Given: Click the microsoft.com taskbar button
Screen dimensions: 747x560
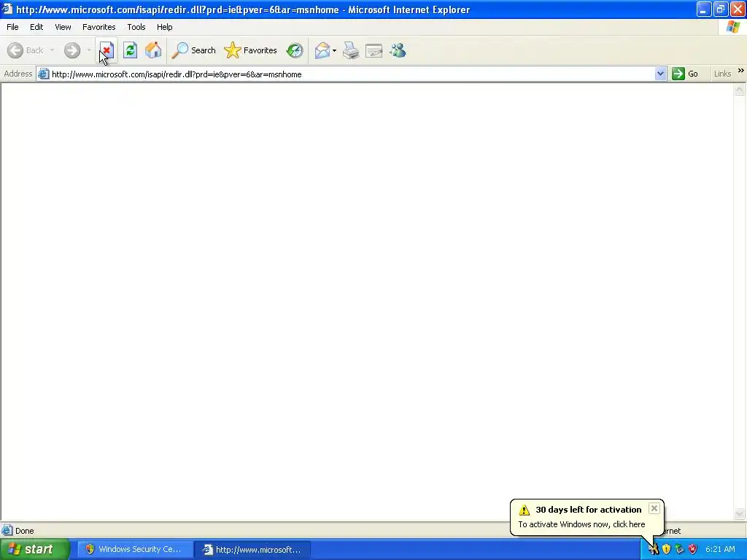Looking at the screenshot, I should (x=252, y=550).
